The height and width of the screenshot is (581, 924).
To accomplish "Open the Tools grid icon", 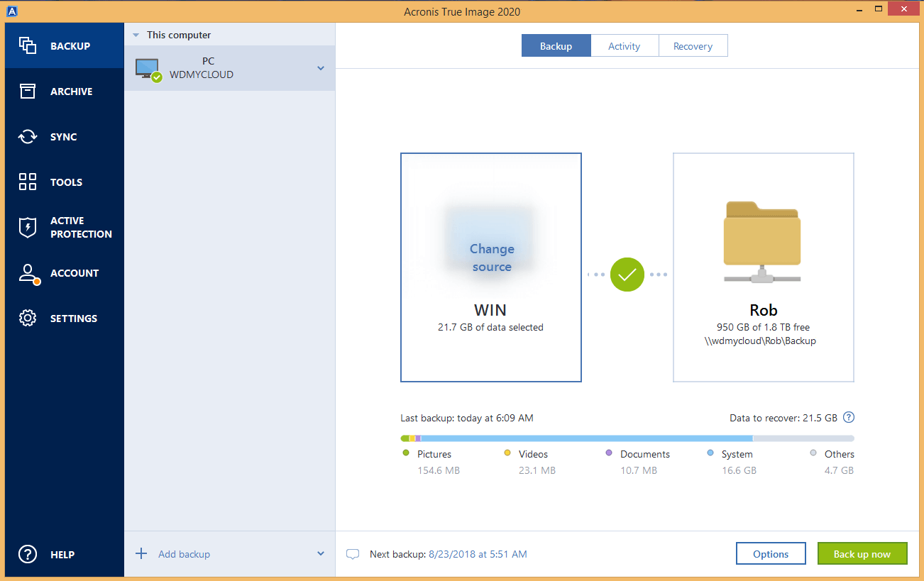I will click(28, 182).
